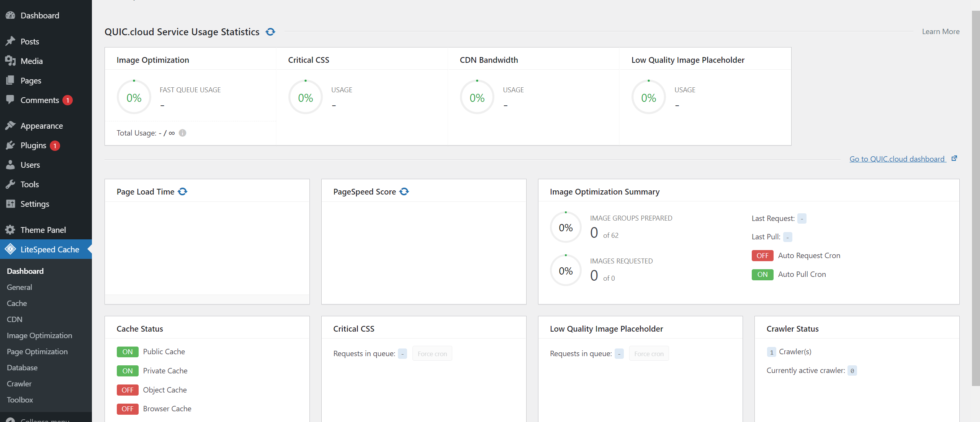Screen dimensions: 980x422
Task: Click the Comments bubble icon
Action: [x=10, y=100]
